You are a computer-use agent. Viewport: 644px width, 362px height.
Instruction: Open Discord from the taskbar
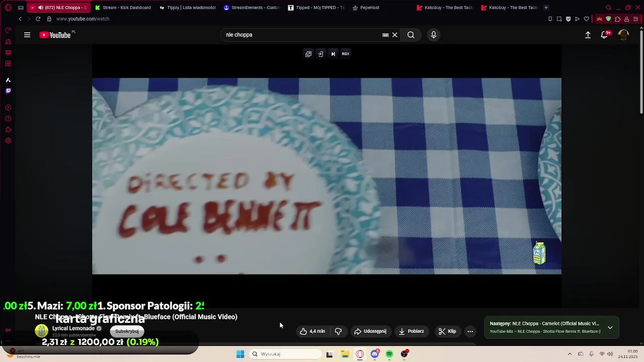pos(375,354)
